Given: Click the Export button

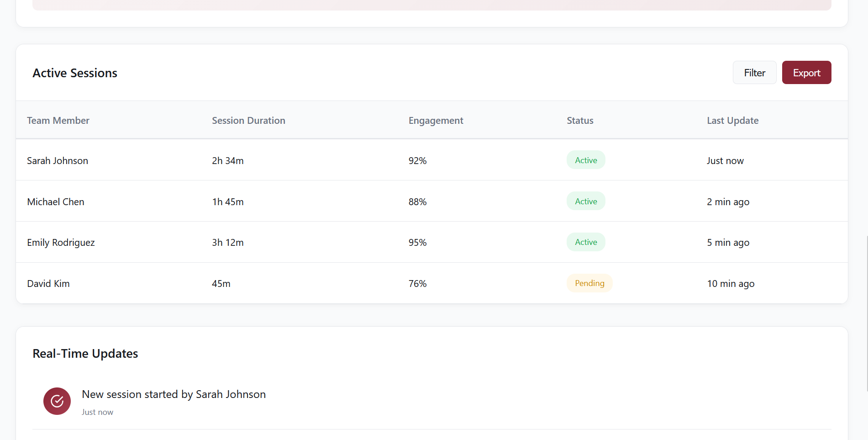Looking at the screenshot, I should pos(806,72).
